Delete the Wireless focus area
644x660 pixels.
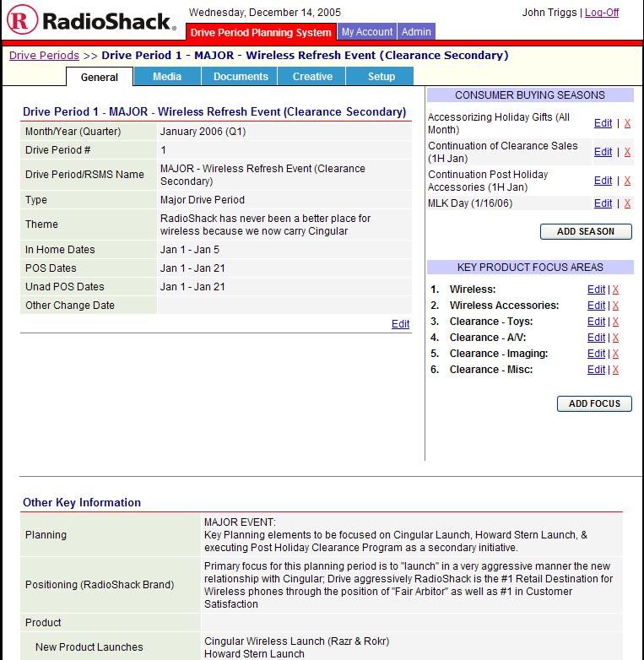click(x=615, y=289)
